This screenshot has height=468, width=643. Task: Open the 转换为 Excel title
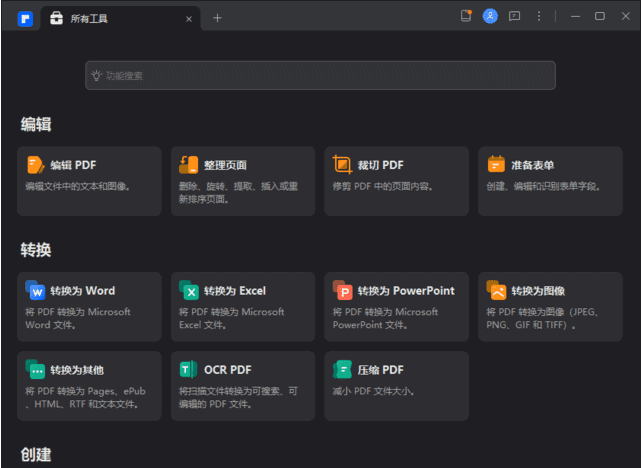[235, 291]
